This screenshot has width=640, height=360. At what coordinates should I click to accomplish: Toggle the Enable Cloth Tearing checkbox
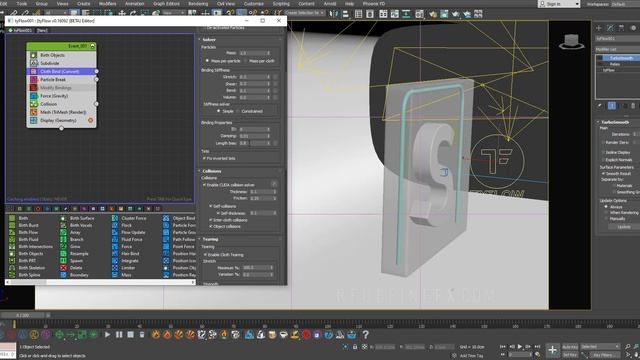(205, 255)
